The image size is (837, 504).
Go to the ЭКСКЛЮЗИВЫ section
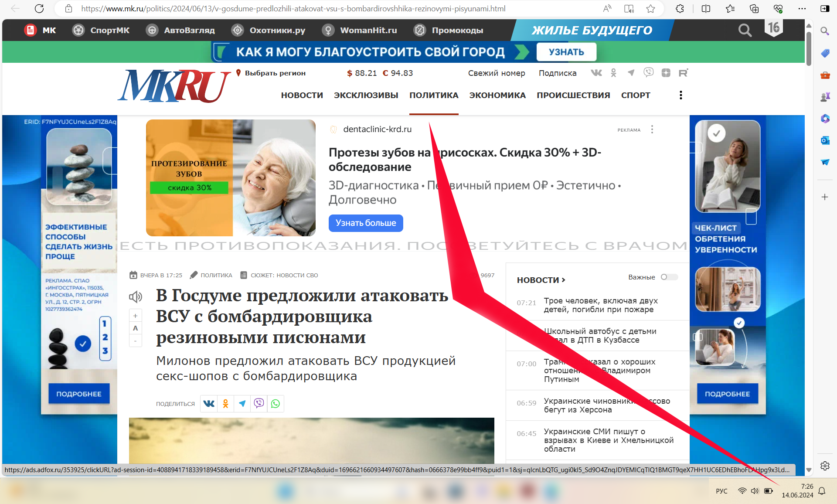366,95
